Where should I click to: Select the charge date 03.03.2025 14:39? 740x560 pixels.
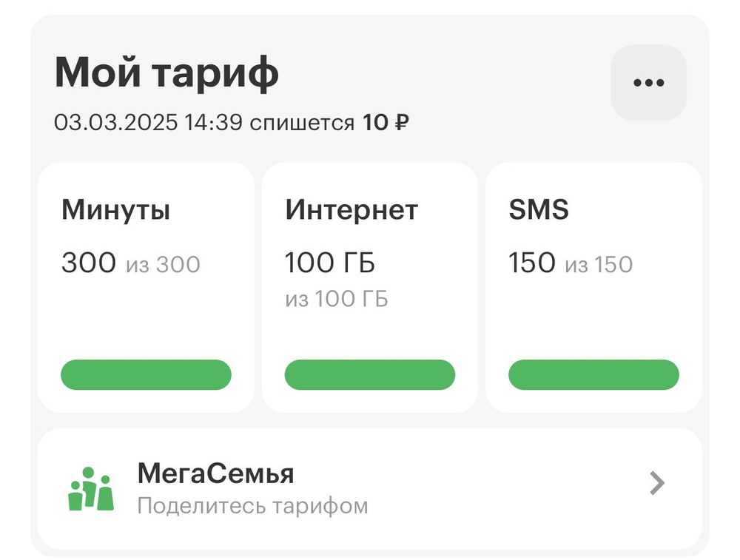(x=148, y=123)
